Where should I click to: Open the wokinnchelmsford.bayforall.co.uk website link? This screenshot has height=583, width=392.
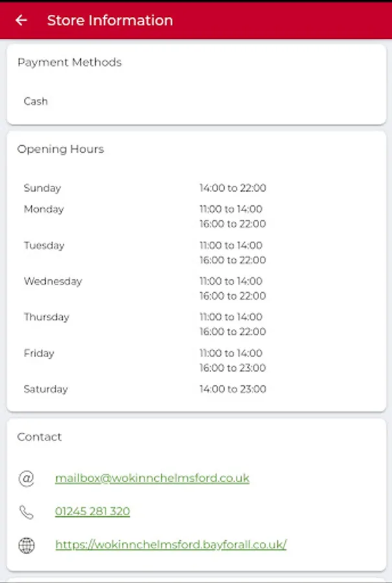(x=171, y=545)
